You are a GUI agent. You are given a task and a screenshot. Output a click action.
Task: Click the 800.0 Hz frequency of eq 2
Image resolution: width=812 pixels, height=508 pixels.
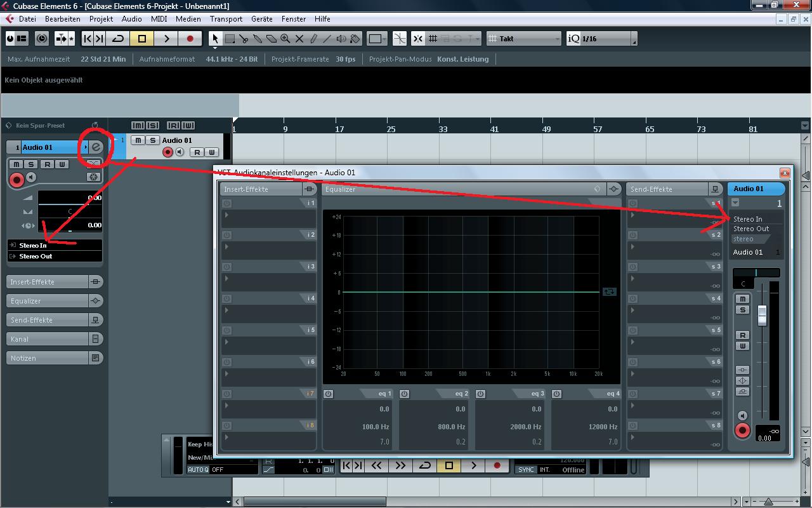pos(452,427)
